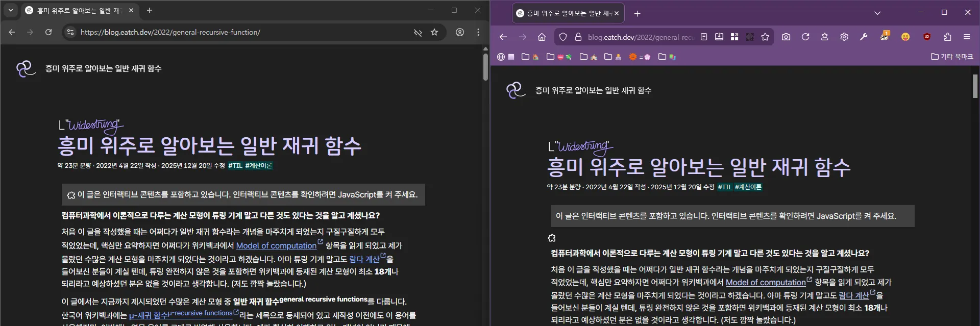The image size is (980, 326).
Task: Click the camera screenshot icon in Firefox toolbar
Action: (786, 37)
